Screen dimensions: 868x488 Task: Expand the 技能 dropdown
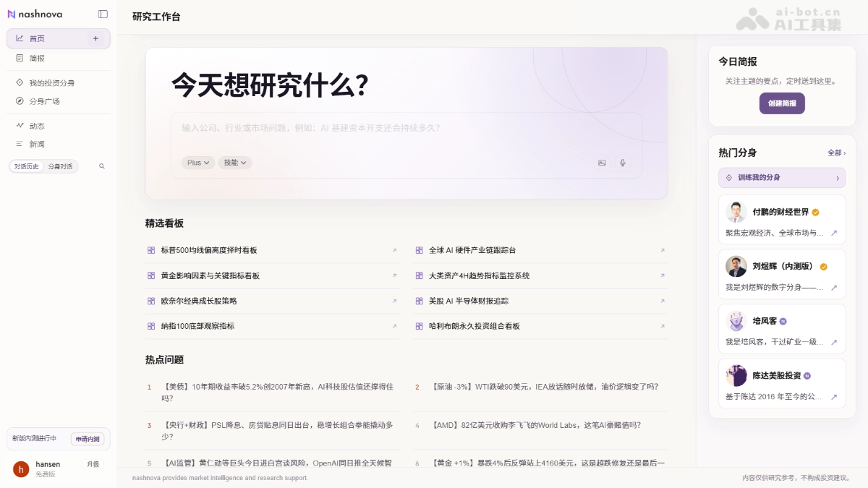coord(235,163)
